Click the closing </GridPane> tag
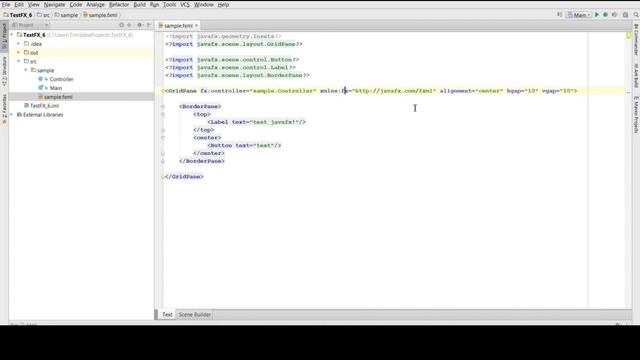 (184, 177)
